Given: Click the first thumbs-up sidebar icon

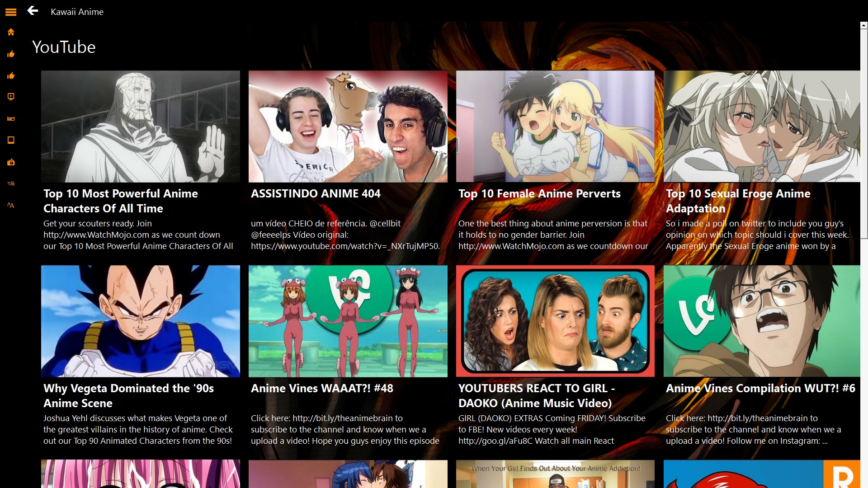Looking at the screenshot, I should point(11,54).
